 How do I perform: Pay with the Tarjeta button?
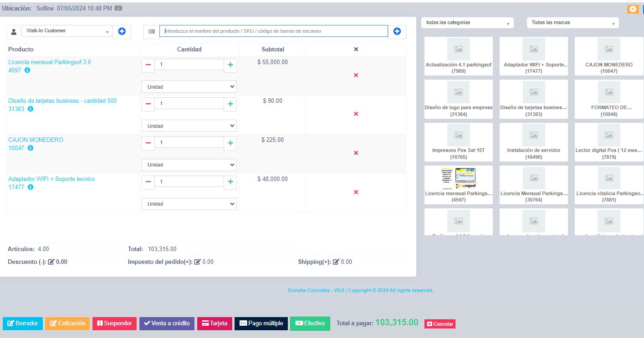point(215,323)
